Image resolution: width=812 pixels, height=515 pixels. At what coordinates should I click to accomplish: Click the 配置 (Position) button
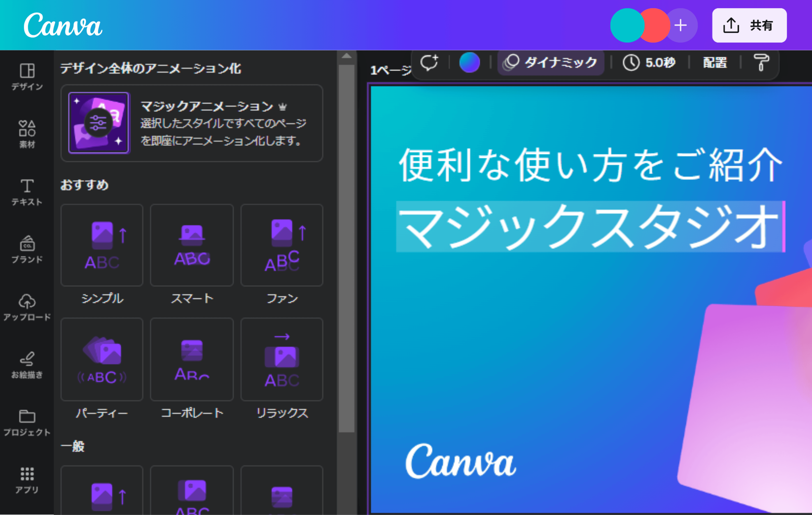pyautogui.click(x=715, y=62)
